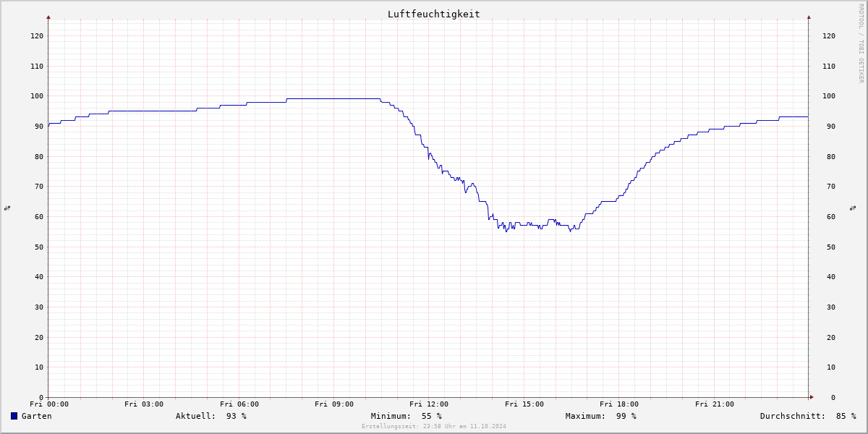Click the Fri 21:00 time axis label
Screen dimensions: 868x434
pyautogui.click(x=715, y=404)
